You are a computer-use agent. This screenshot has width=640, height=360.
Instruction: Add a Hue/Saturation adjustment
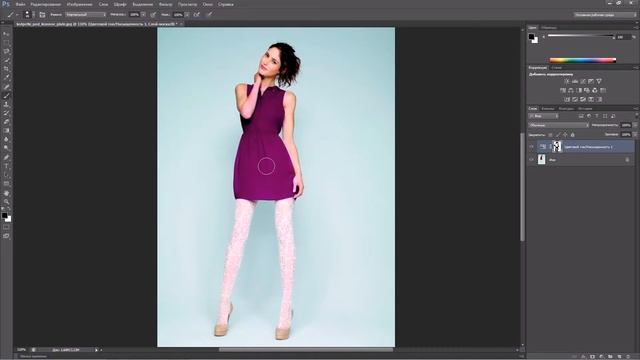(x=563, y=90)
